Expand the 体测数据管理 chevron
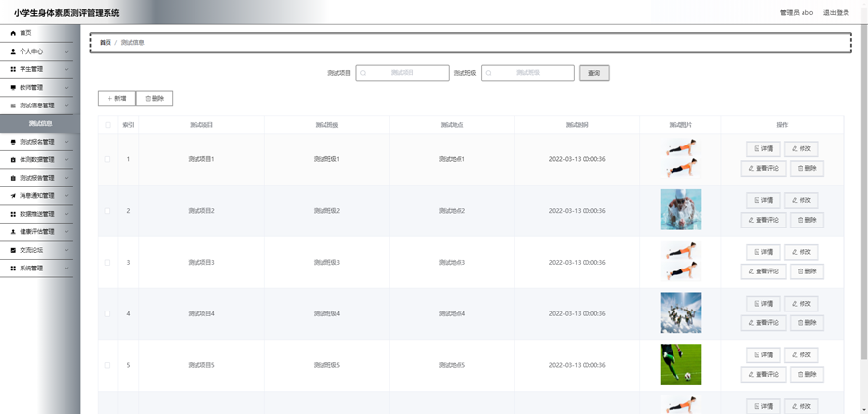868x414 pixels. point(66,160)
